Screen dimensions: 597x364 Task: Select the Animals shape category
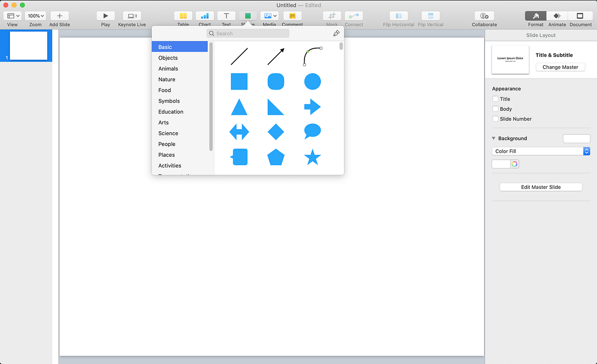[x=180, y=69]
